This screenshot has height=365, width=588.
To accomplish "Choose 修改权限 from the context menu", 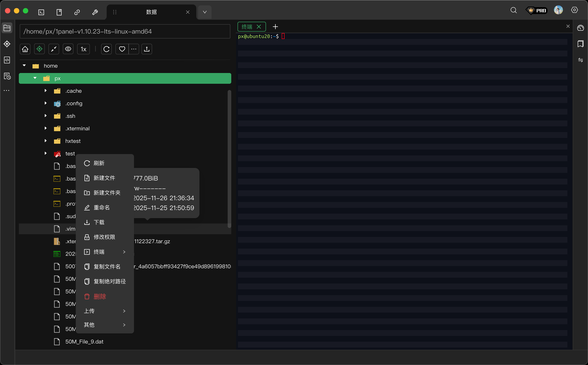I will click(104, 237).
